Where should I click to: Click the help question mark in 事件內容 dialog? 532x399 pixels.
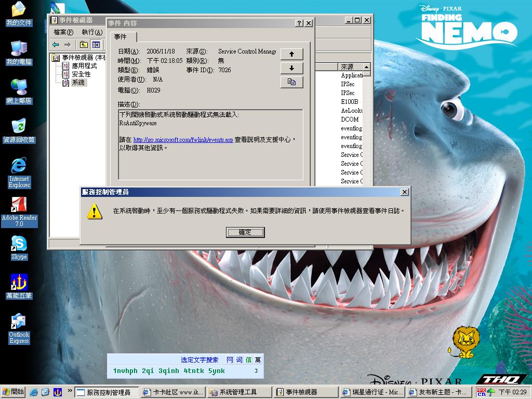(299, 23)
